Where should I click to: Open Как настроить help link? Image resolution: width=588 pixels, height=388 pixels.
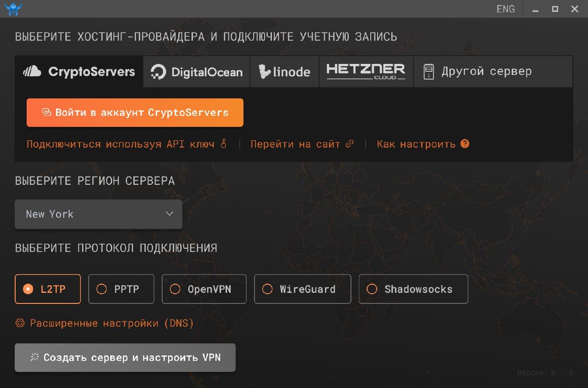click(x=423, y=144)
